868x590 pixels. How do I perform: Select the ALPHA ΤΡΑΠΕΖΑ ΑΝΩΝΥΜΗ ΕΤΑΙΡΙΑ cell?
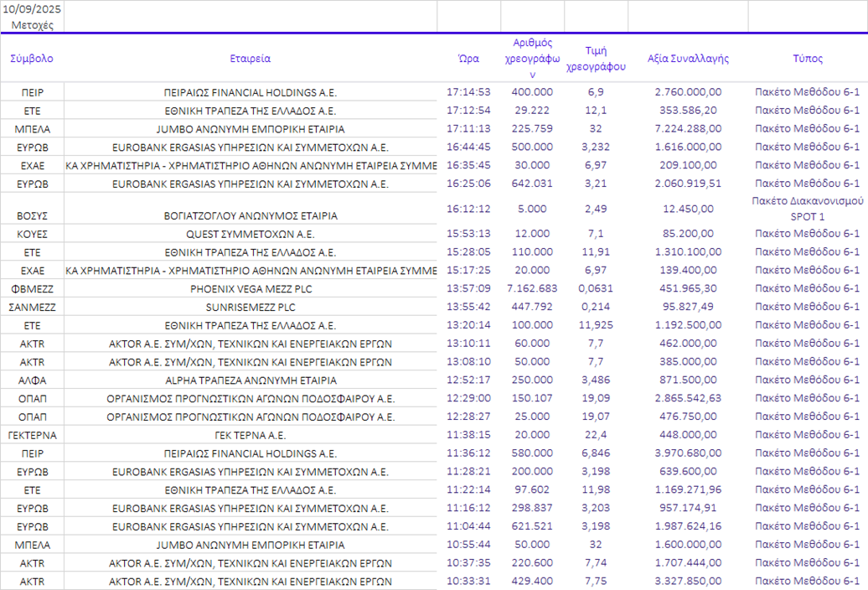tap(250, 380)
